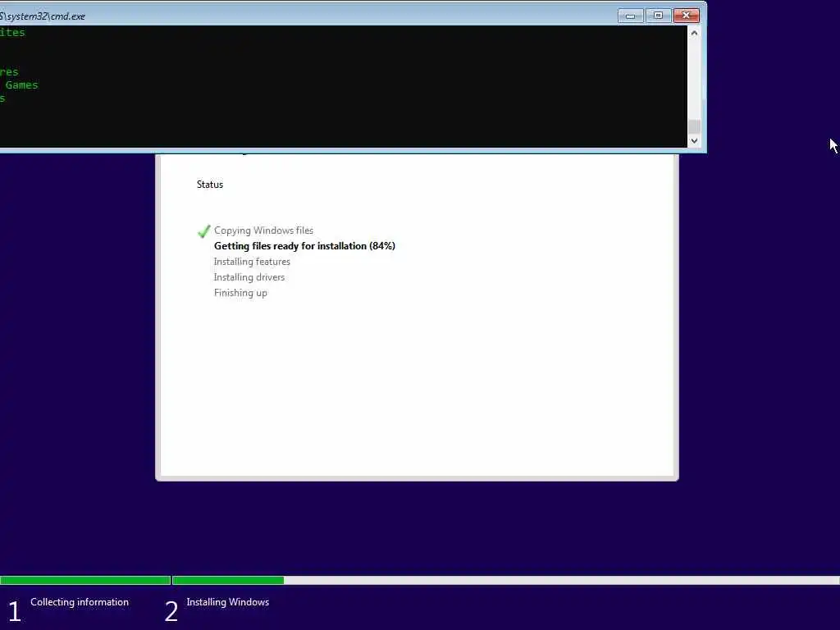Click the 'Installing features' status line

coord(252,262)
